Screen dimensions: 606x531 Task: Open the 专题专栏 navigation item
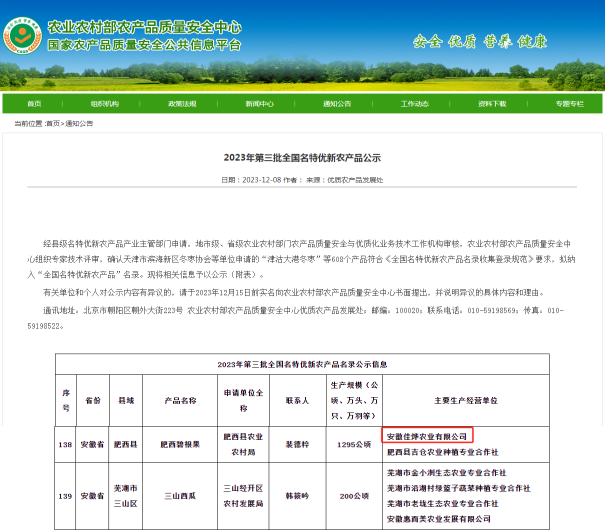570,104
